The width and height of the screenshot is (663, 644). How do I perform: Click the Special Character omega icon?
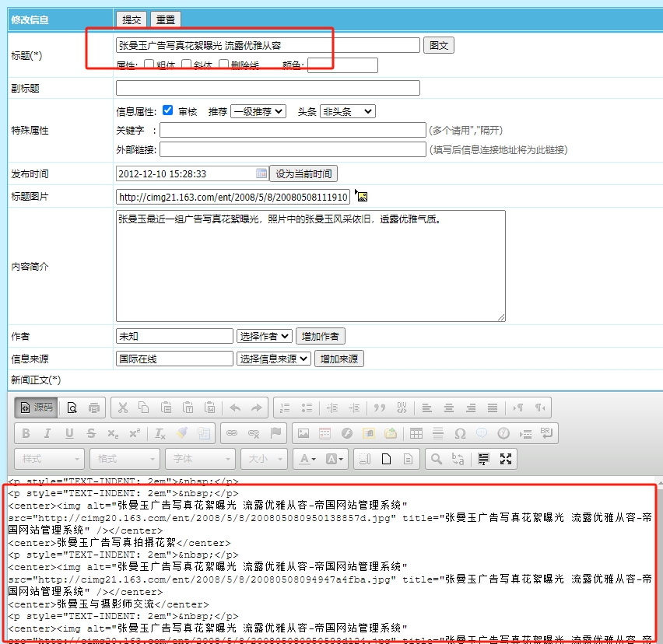[x=460, y=433]
